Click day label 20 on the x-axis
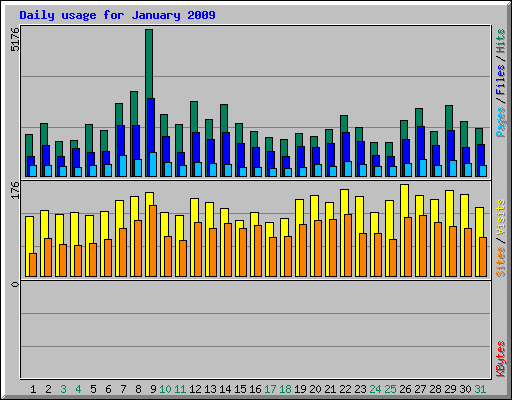This screenshot has width=512, height=400. tap(315, 389)
